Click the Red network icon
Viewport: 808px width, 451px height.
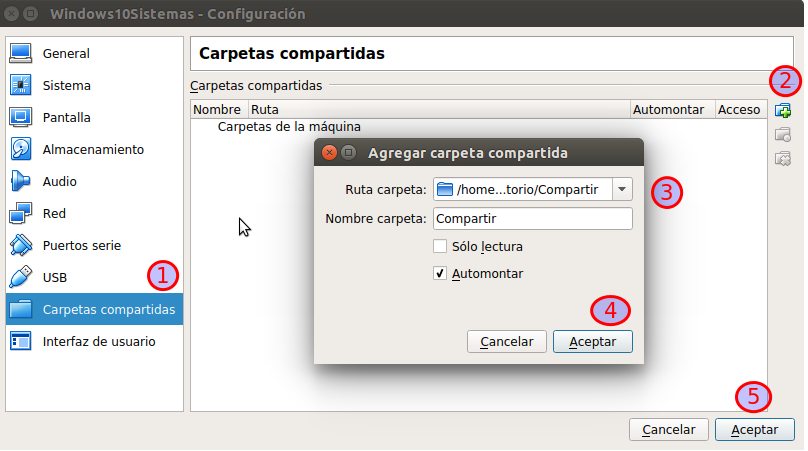pos(21,213)
